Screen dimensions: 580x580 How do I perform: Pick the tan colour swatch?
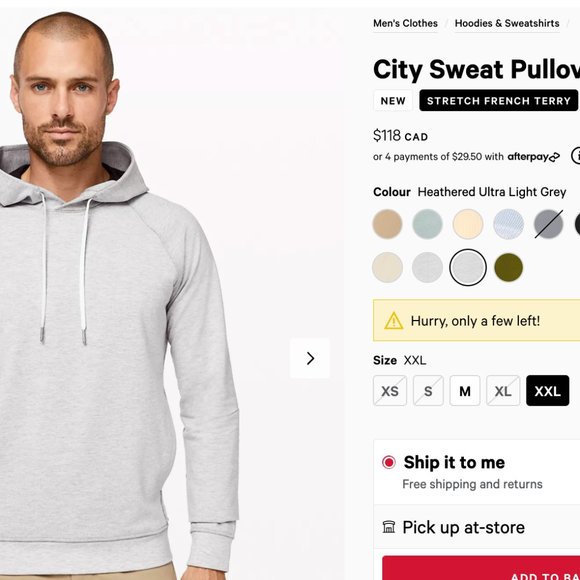click(x=387, y=224)
